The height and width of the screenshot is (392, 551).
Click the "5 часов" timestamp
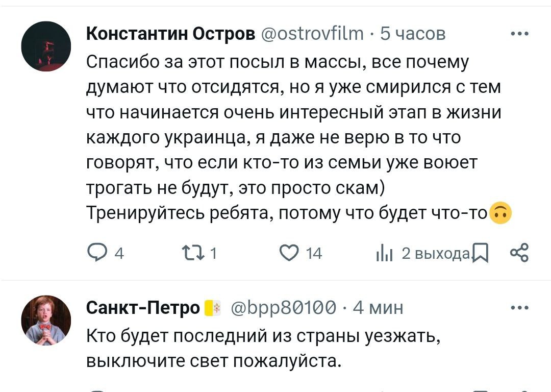pyautogui.click(x=413, y=34)
